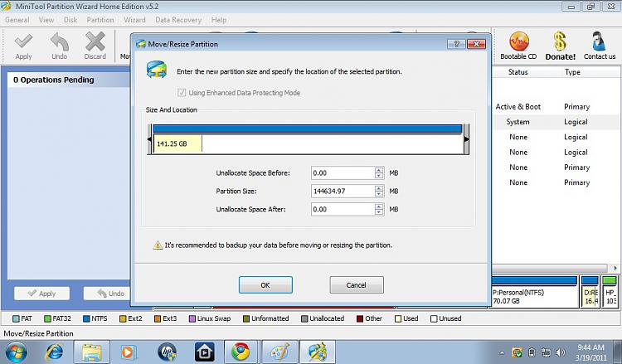Viewport: 622px width, 364px height.
Task: Click the Type column header
Action: [x=572, y=72]
